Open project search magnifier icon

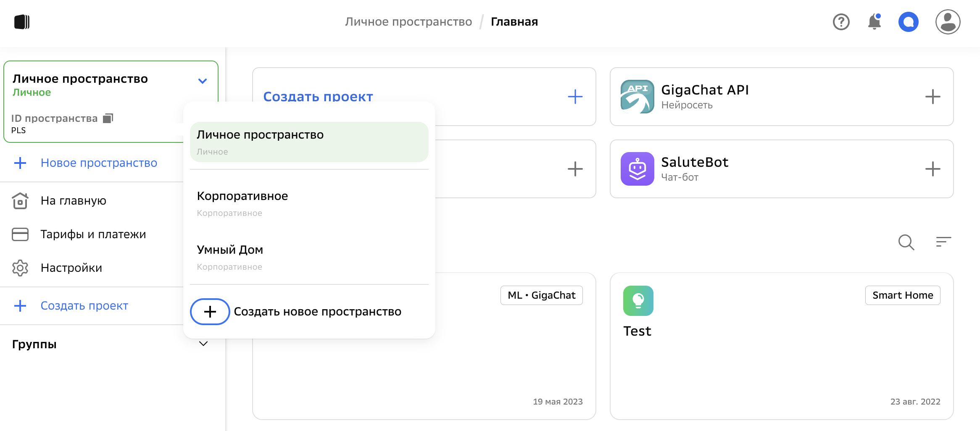[906, 242]
